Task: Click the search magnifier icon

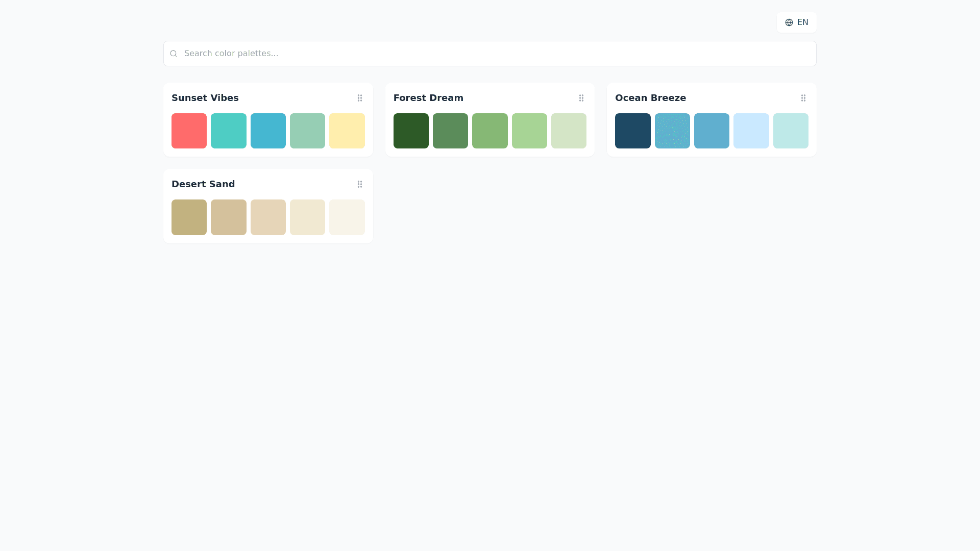Action: click(174, 54)
